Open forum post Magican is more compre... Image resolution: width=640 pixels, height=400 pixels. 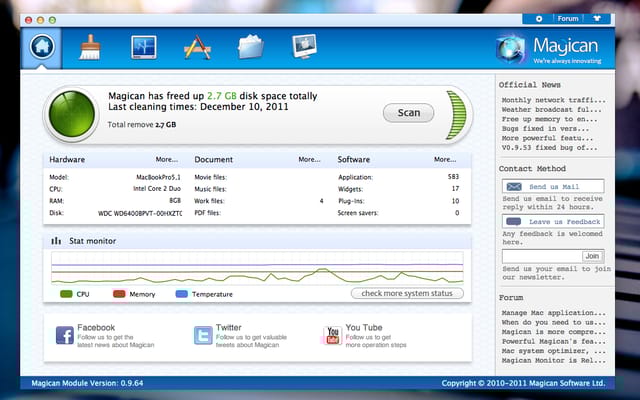553,332
